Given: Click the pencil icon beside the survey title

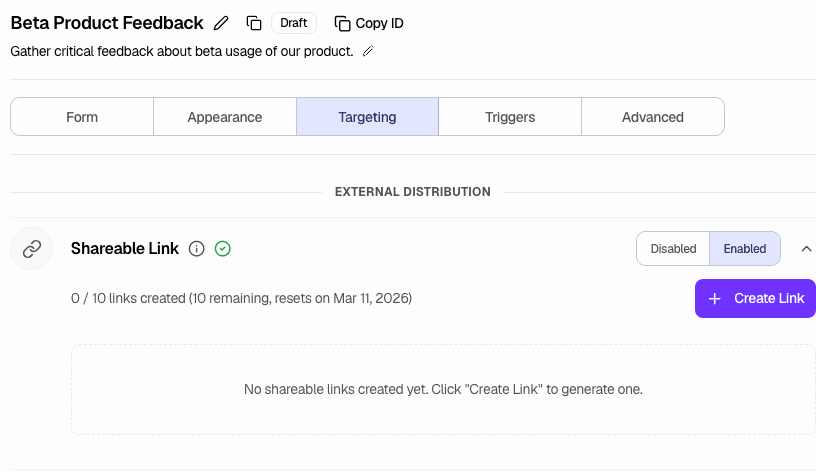Looking at the screenshot, I should coord(222,23).
